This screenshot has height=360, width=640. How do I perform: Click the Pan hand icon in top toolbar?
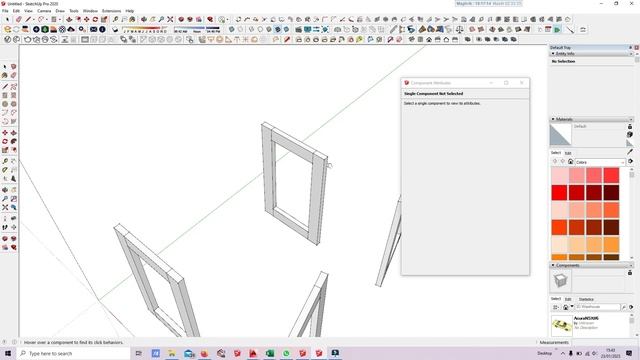click(x=152, y=19)
